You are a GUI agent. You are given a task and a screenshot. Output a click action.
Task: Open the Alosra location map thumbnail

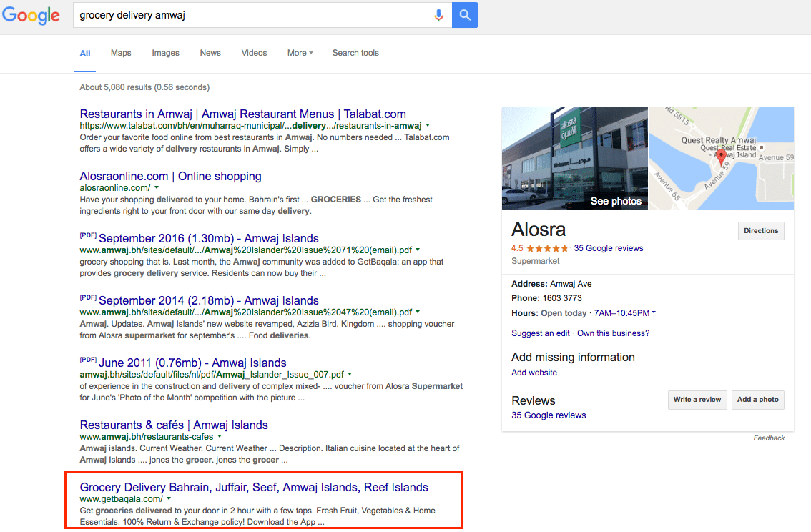coord(722,158)
